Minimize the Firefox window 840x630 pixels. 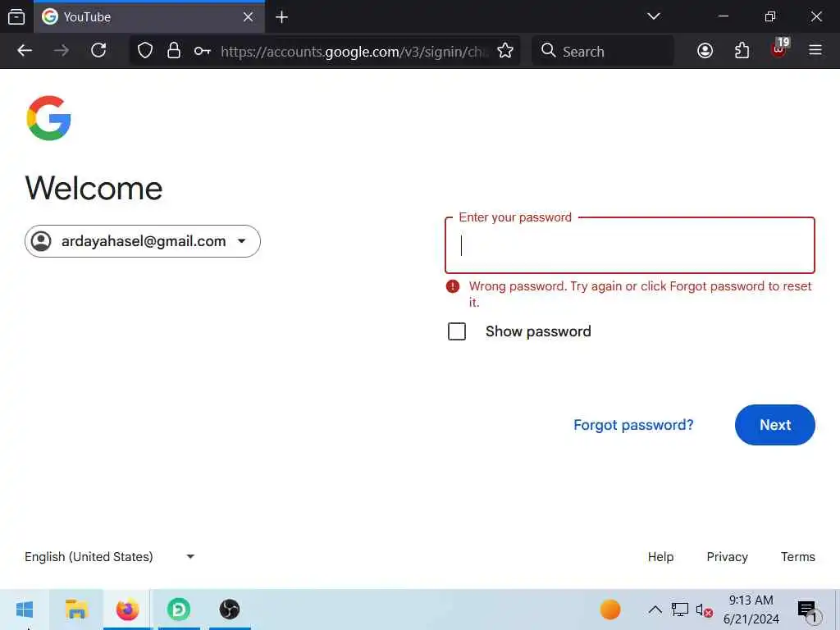click(x=724, y=16)
